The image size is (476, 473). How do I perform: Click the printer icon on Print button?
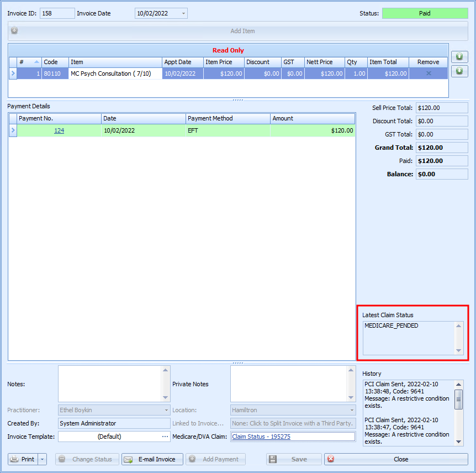(14, 459)
